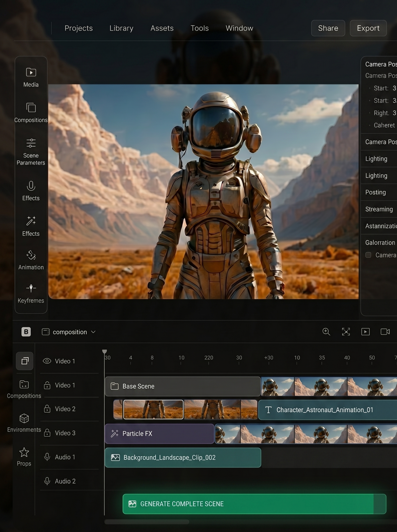Enable the Camera checkbox under Galorration
Image resolution: width=397 pixels, height=532 pixels.
[368, 255]
